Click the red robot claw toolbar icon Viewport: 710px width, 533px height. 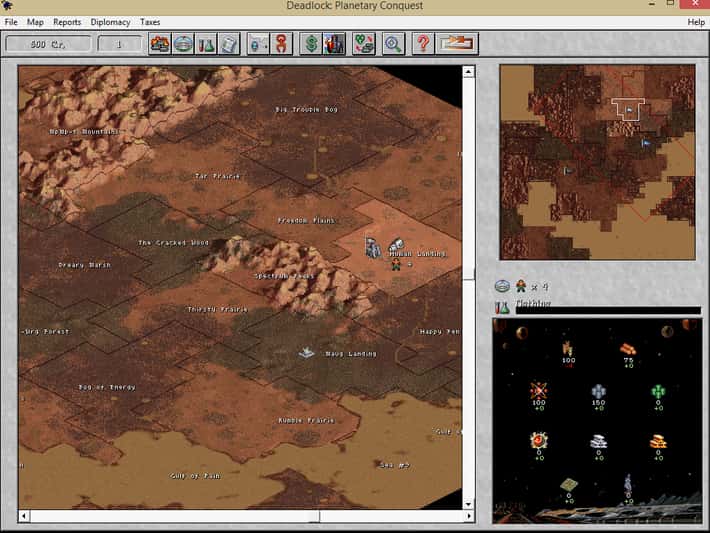click(281, 44)
